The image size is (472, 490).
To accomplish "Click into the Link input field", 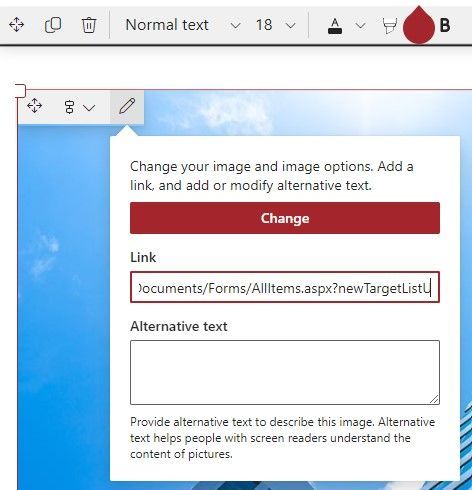I will [x=285, y=287].
